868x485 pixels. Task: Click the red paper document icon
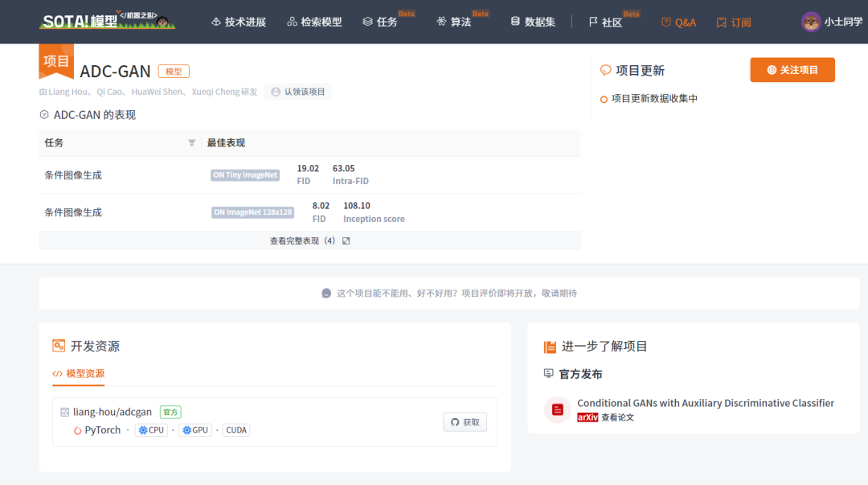click(x=558, y=409)
